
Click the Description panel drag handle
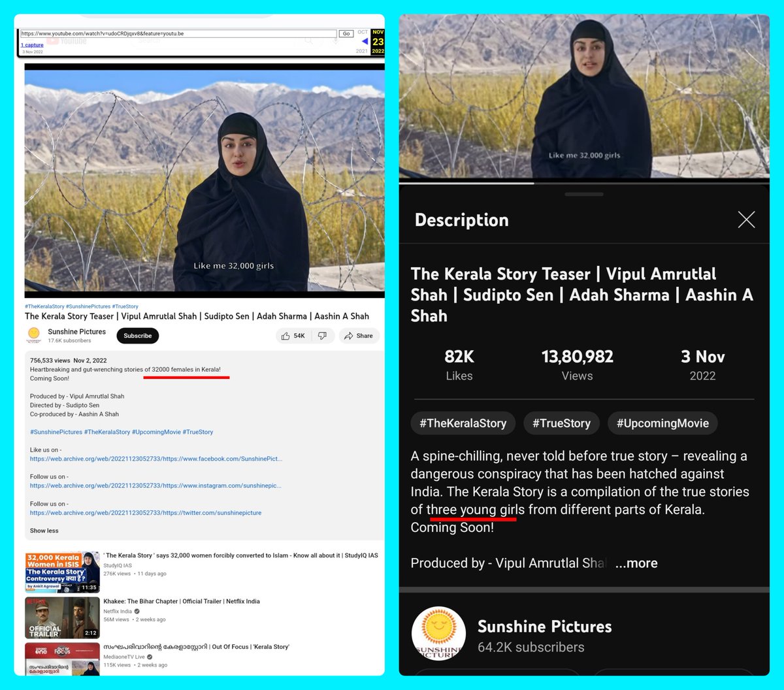coord(584,194)
